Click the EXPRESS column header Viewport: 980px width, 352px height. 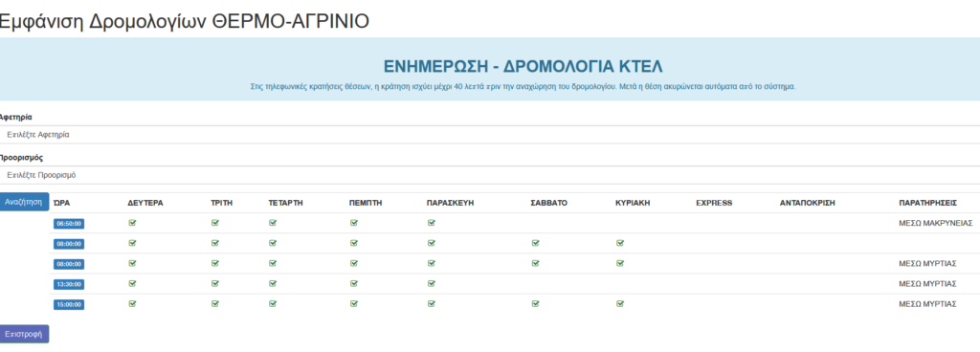coord(714,203)
